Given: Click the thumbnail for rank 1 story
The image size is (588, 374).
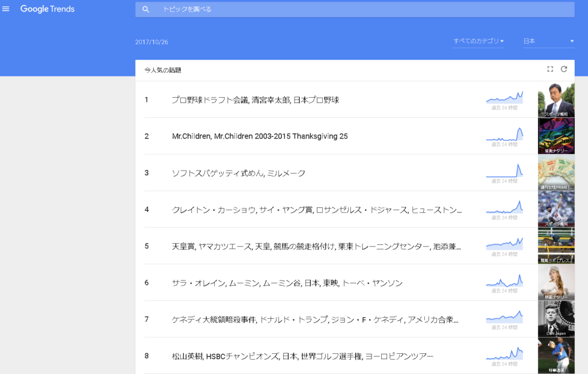Looking at the screenshot, I should click(556, 100).
